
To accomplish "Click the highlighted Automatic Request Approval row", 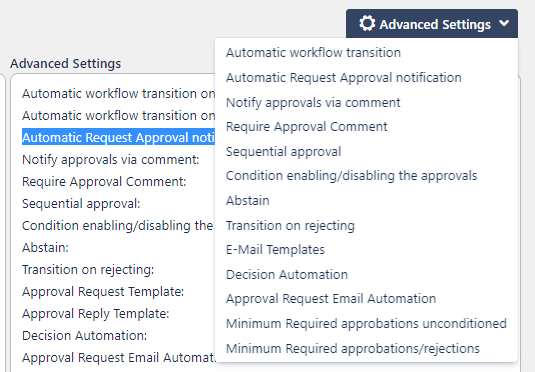I will 118,137.
